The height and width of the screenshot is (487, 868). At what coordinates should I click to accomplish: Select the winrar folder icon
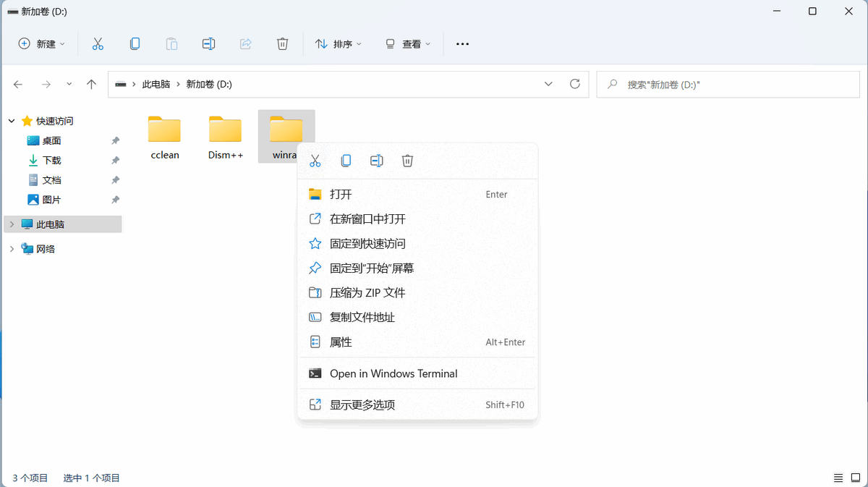click(286, 130)
